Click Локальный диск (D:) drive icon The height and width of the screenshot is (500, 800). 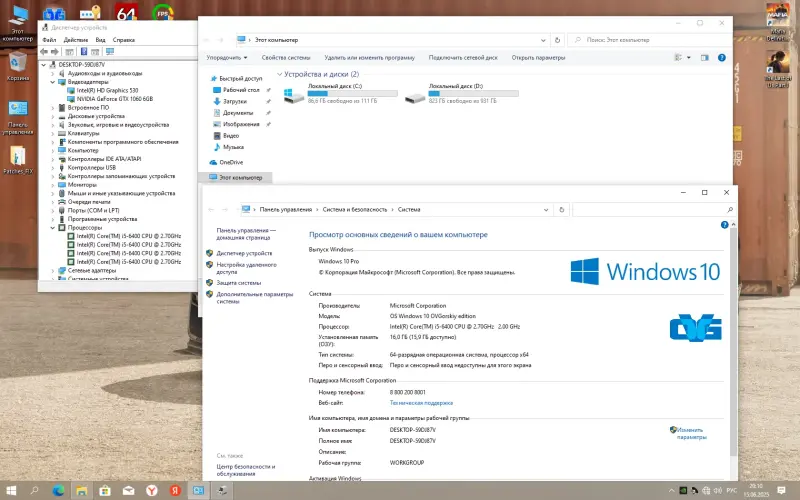(x=415, y=97)
